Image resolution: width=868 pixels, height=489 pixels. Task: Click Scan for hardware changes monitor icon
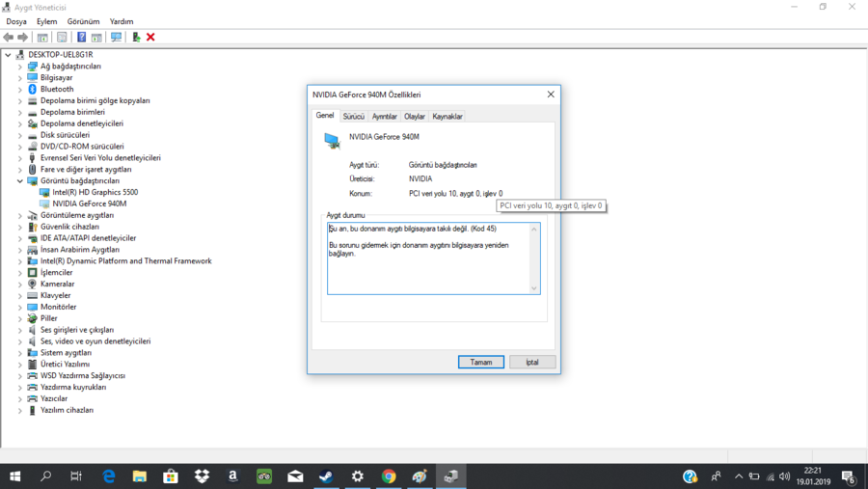click(116, 37)
